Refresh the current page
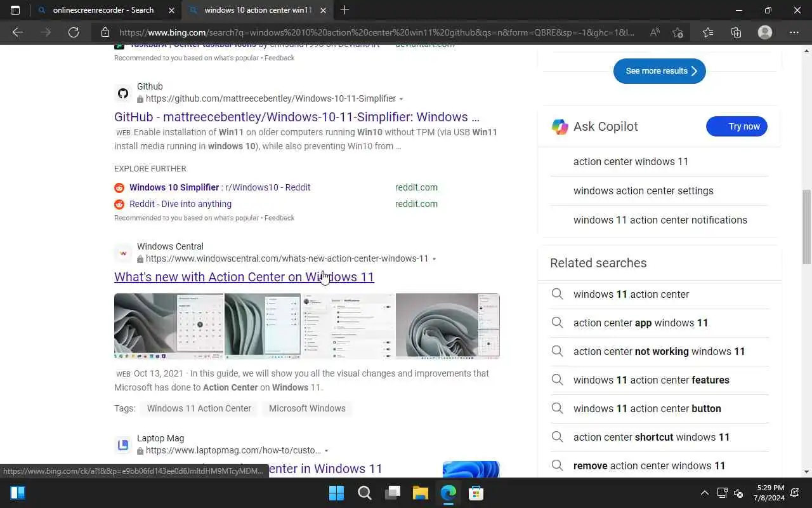The image size is (812, 508). click(74, 32)
